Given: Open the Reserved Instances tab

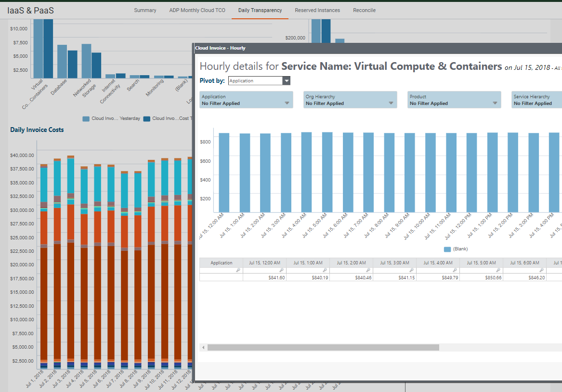Looking at the screenshot, I should [317, 10].
